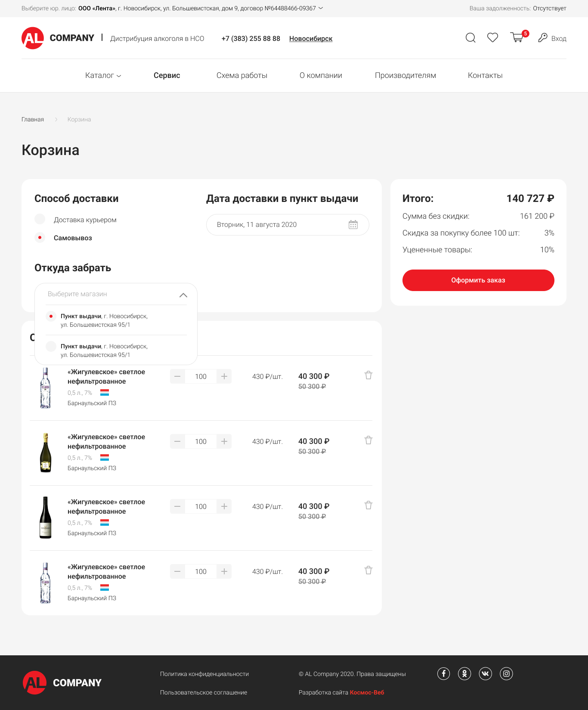Select the Самовывоз radio button

(40, 237)
